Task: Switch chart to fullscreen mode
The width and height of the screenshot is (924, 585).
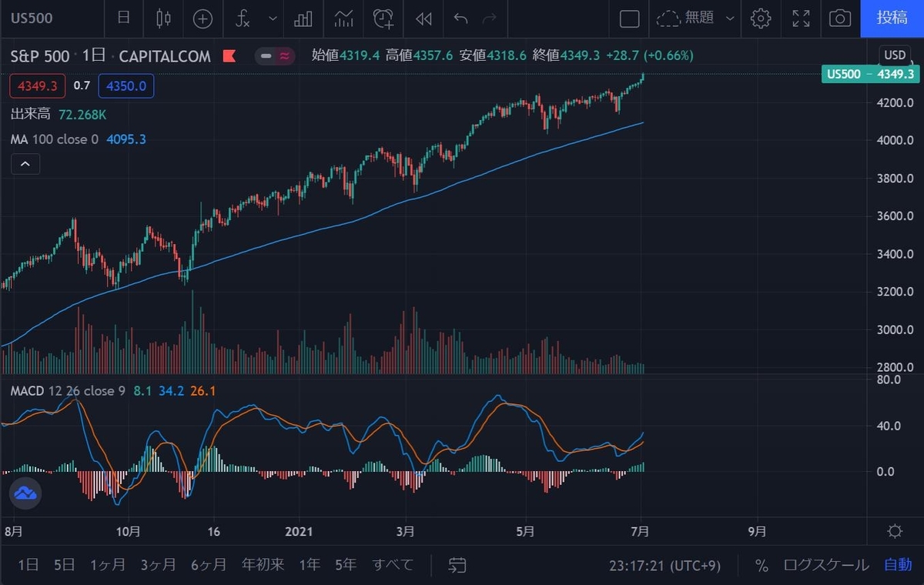Action: pyautogui.click(x=801, y=18)
